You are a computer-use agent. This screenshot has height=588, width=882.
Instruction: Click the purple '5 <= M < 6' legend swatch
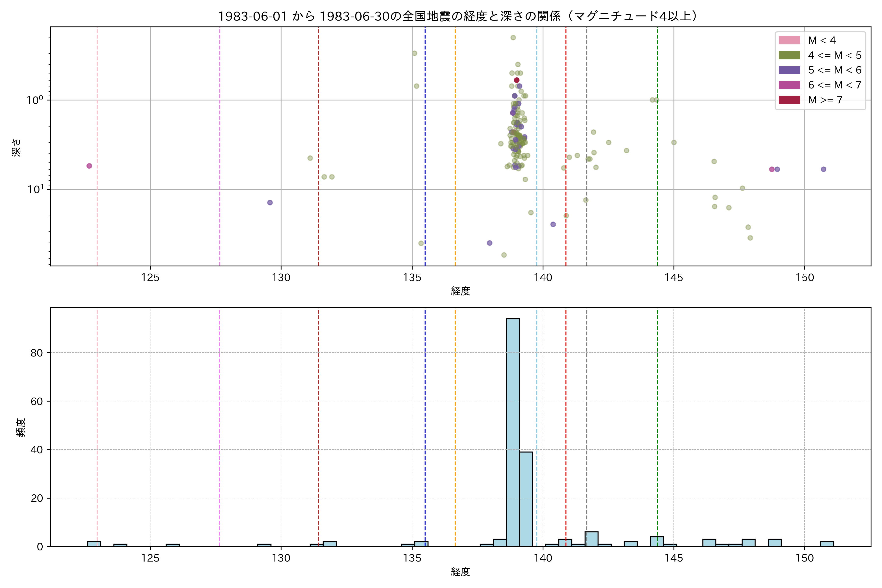click(x=789, y=70)
